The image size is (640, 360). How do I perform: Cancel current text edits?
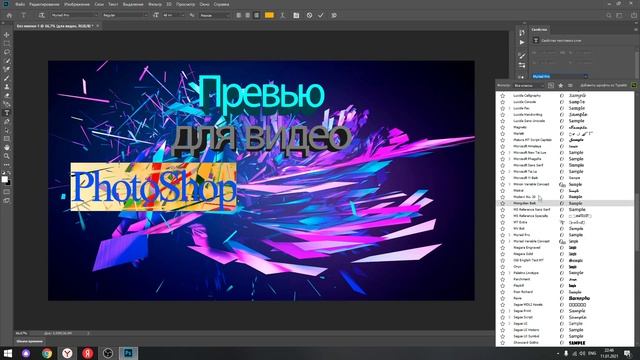pos(309,15)
